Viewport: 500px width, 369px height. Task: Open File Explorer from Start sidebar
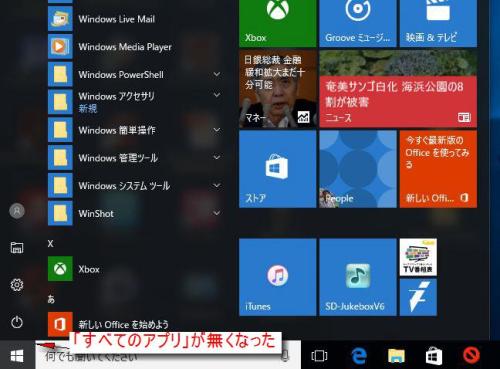(17, 248)
